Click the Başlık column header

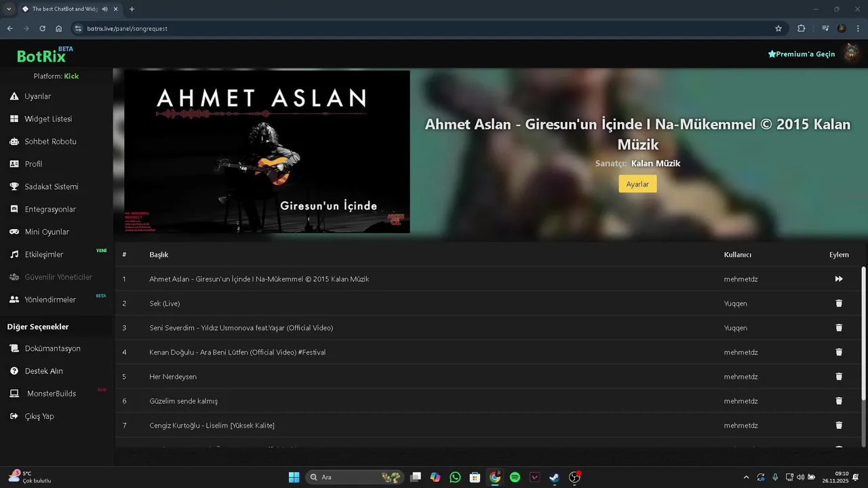tap(159, 255)
